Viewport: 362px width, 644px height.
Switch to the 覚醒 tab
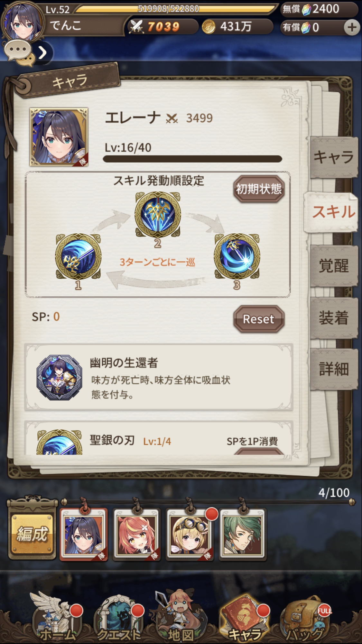(334, 266)
